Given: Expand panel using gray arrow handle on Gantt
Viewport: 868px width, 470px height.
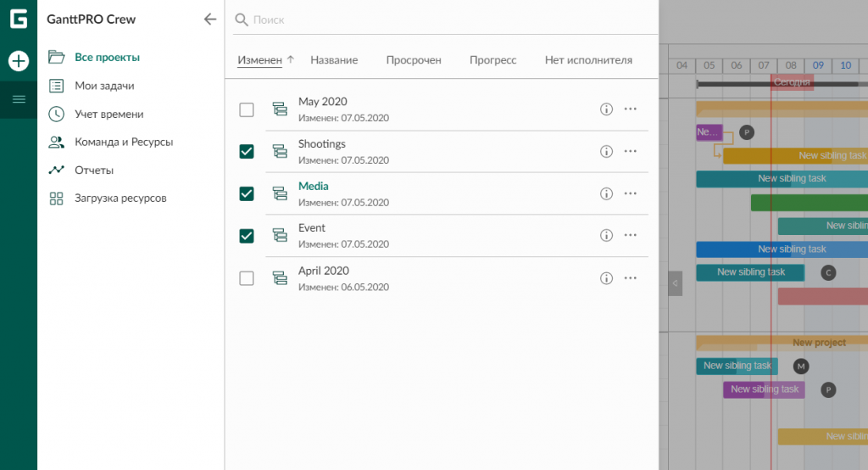Looking at the screenshot, I should tap(675, 283).
